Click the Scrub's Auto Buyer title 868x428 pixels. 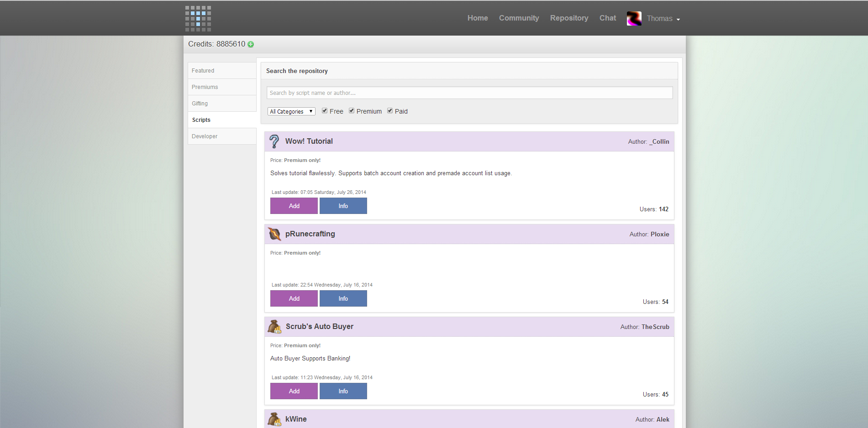click(320, 327)
